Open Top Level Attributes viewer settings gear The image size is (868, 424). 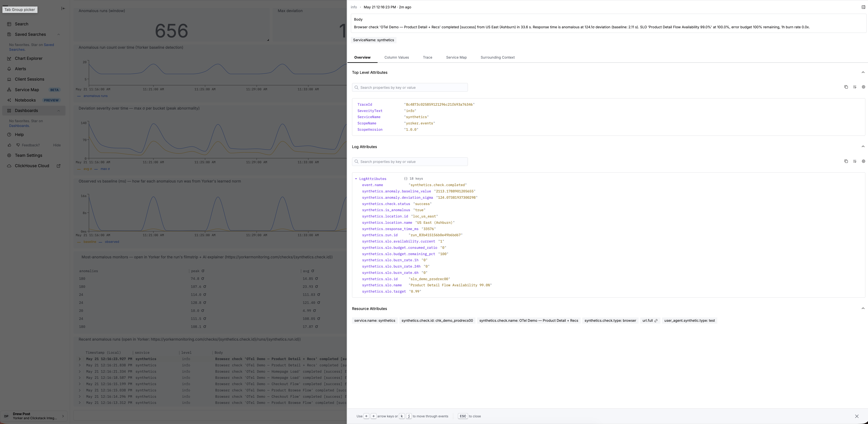click(x=863, y=87)
